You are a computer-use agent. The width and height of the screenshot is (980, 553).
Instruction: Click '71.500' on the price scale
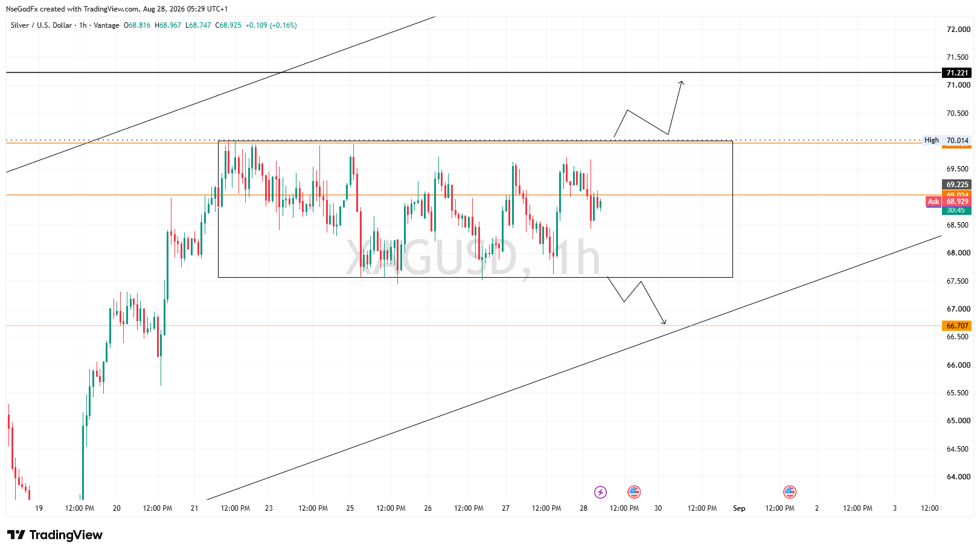pyautogui.click(x=958, y=57)
